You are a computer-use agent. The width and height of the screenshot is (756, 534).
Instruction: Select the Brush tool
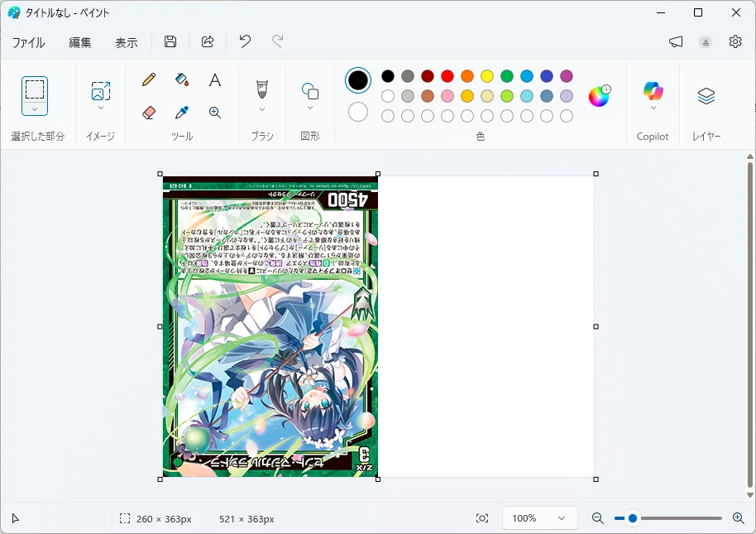(262, 89)
